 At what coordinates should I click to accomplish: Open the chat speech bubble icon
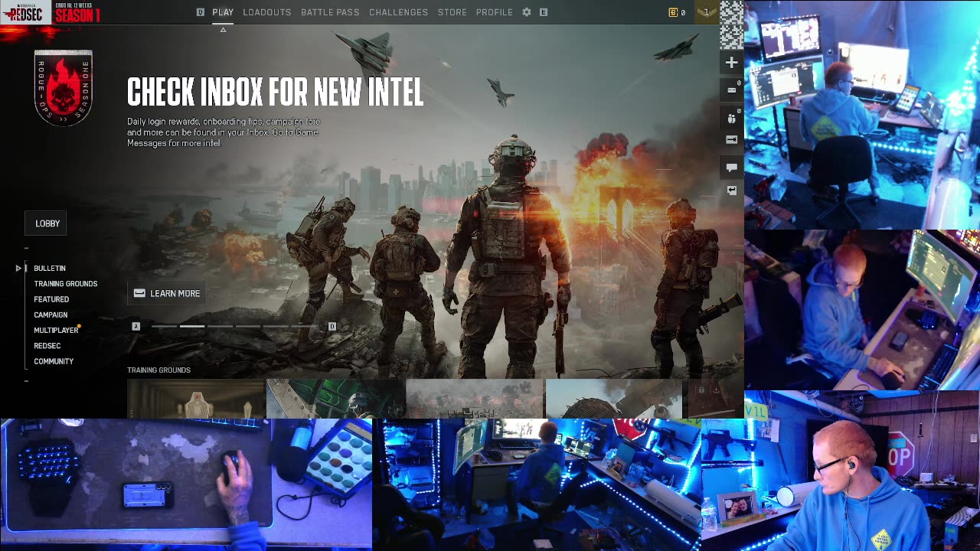point(731,168)
